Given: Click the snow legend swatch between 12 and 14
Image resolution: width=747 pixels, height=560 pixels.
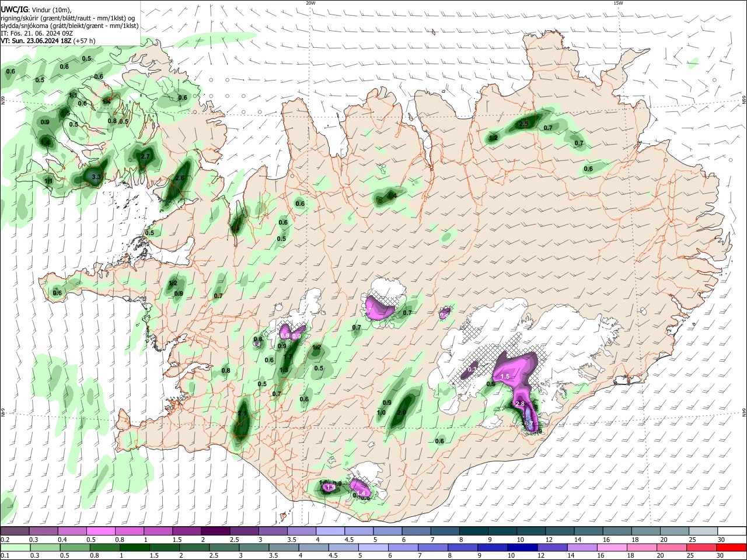Looking at the screenshot, I should click(558, 531).
